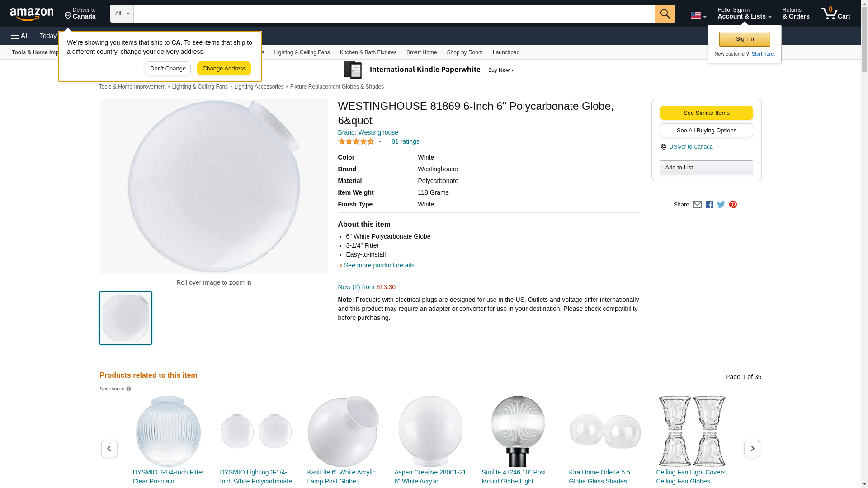Screen dimensions: 868x488
Task: Click the sponsored info icon
Action: click(129, 389)
